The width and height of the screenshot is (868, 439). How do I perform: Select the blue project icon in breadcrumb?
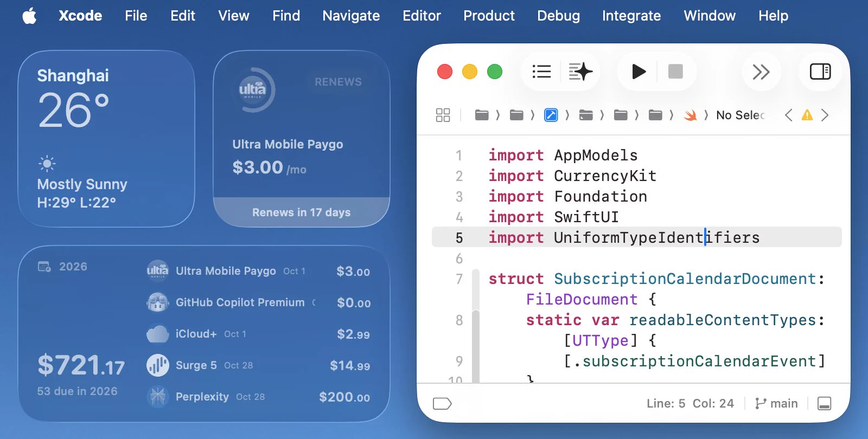point(551,115)
